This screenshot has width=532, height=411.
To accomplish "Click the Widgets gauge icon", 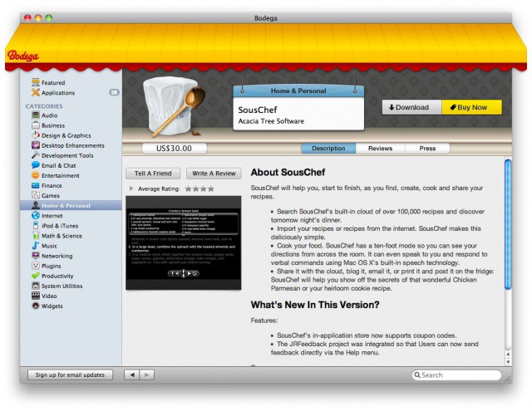I will tap(36, 306).
